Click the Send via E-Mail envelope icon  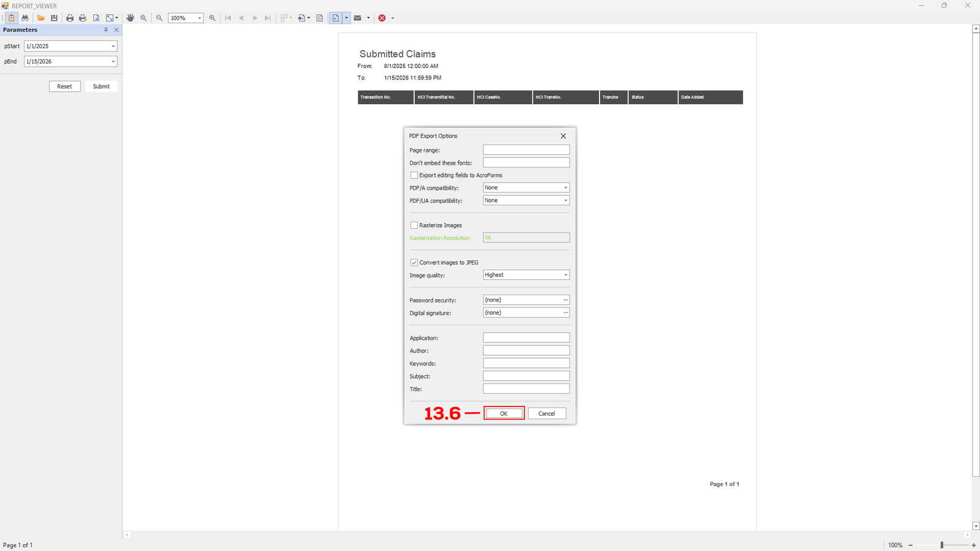point(358,18)
